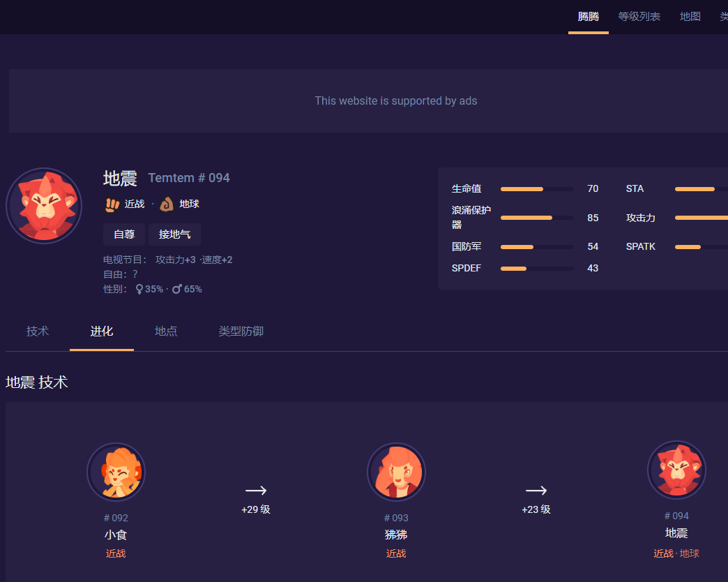The image size is (728, 582).
Task: Click 狒狒's evolution portrait icon
Action: coord(396,472)
